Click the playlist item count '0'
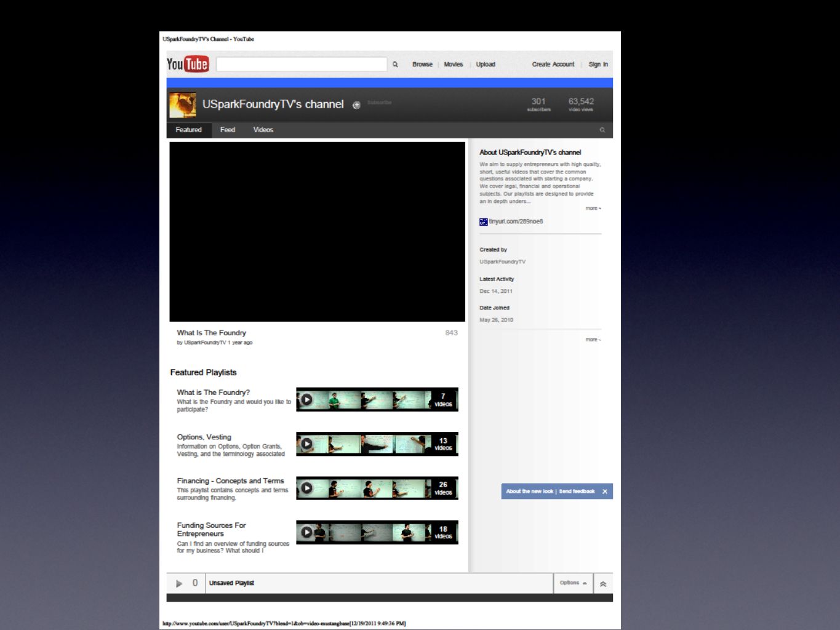 click(x=195, y=583)
